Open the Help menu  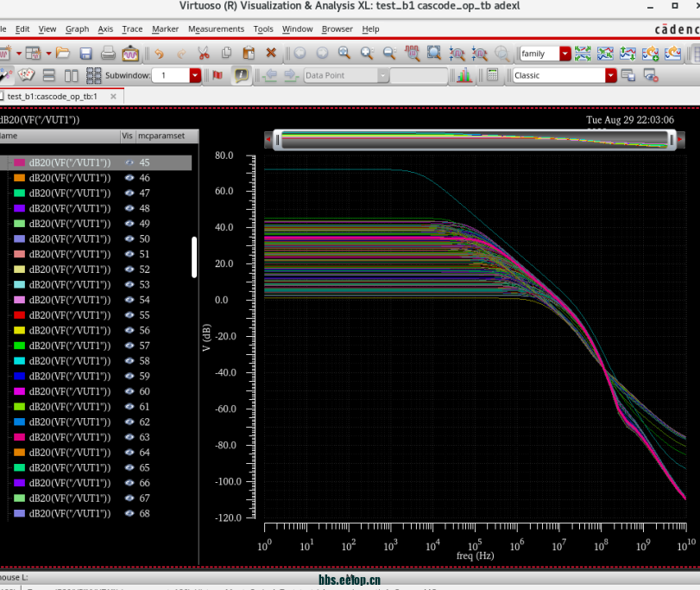(370, 29)
